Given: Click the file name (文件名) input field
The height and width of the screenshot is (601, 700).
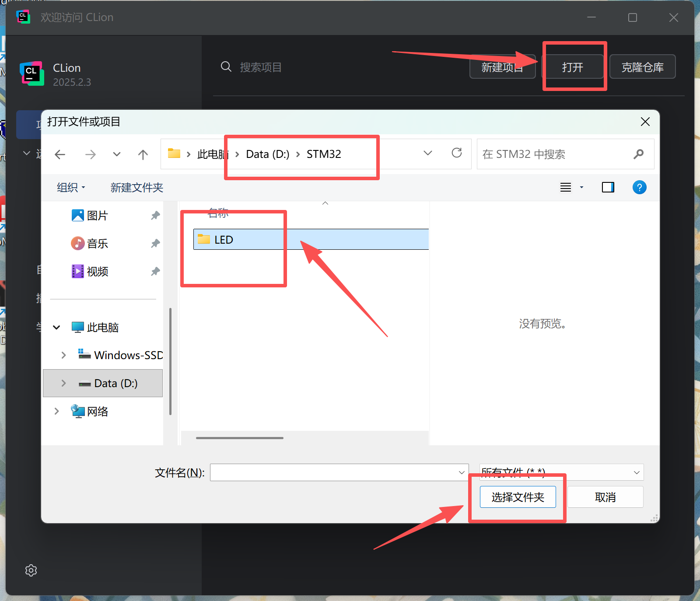Looking at the screenshot, I should tap(339, 472).
